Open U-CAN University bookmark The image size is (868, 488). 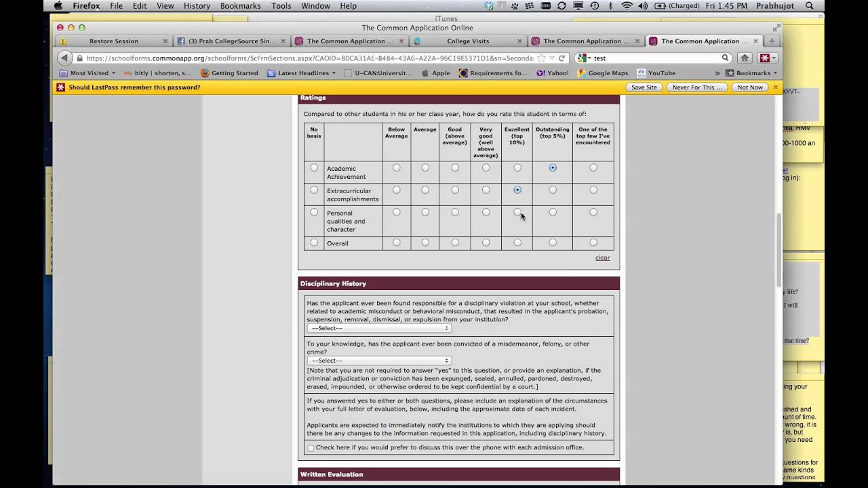pyautogui.click(x=378, y=73)
